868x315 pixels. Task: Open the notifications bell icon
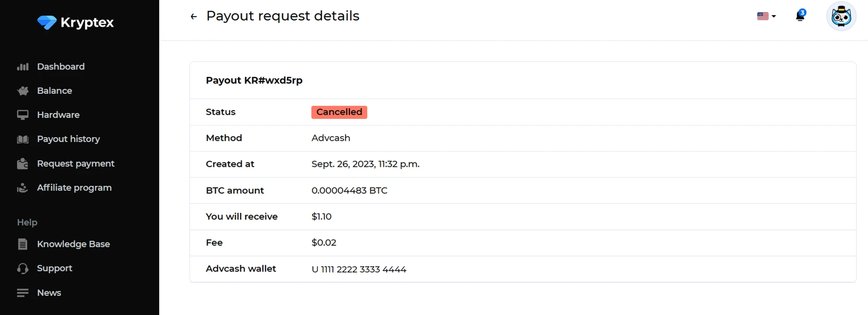pyautogui.click(x=800, y=16)
